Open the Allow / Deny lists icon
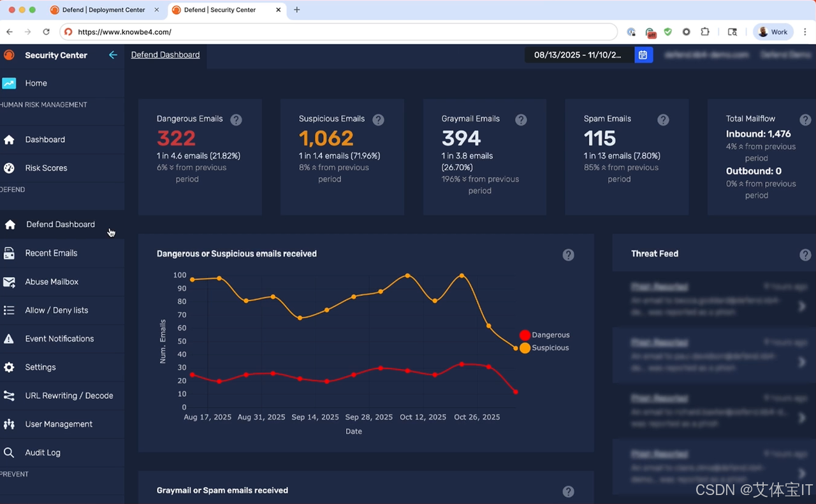 click(x=9, y=310)
